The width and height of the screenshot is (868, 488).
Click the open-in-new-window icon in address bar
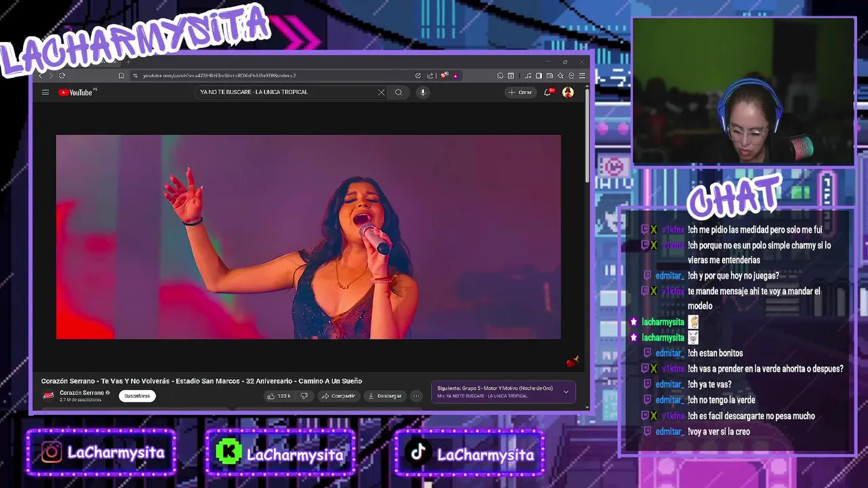pyautogui.click(x=418, y=75)
